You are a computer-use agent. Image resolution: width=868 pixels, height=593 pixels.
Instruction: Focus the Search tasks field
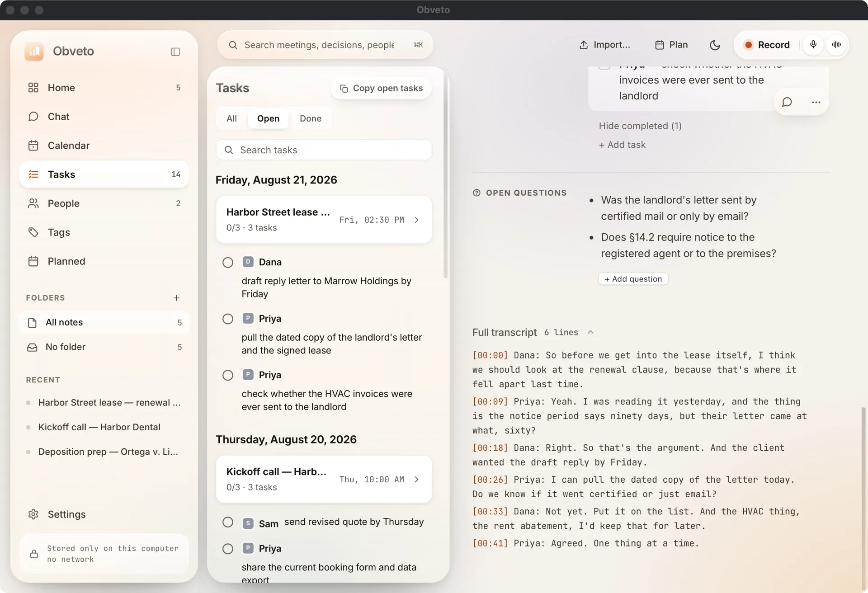[324, 150]
